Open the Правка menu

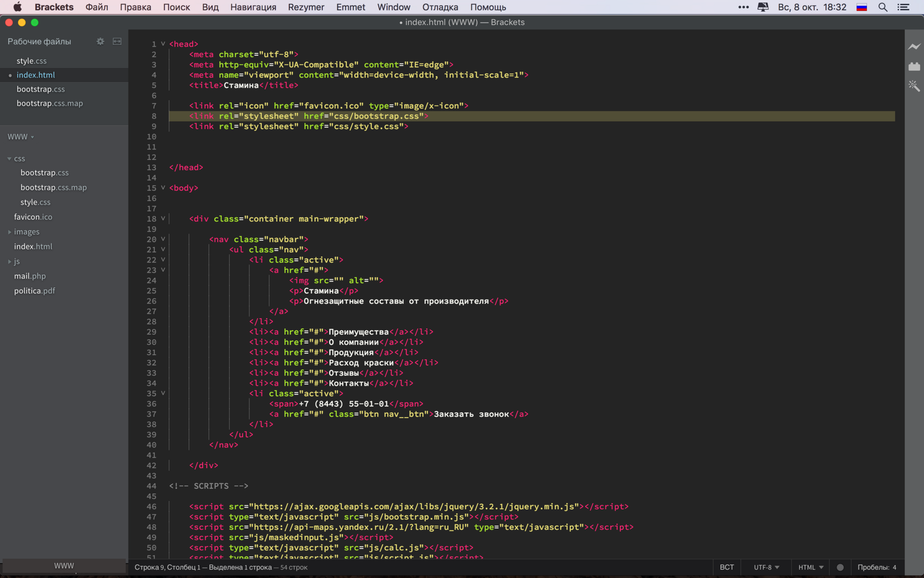pos(135,7)
